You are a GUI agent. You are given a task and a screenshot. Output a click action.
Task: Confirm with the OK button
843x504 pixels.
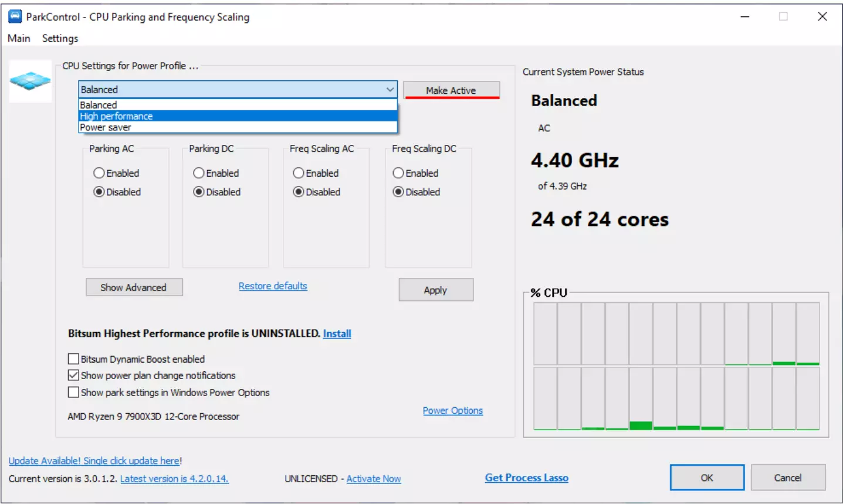point(707,478)
